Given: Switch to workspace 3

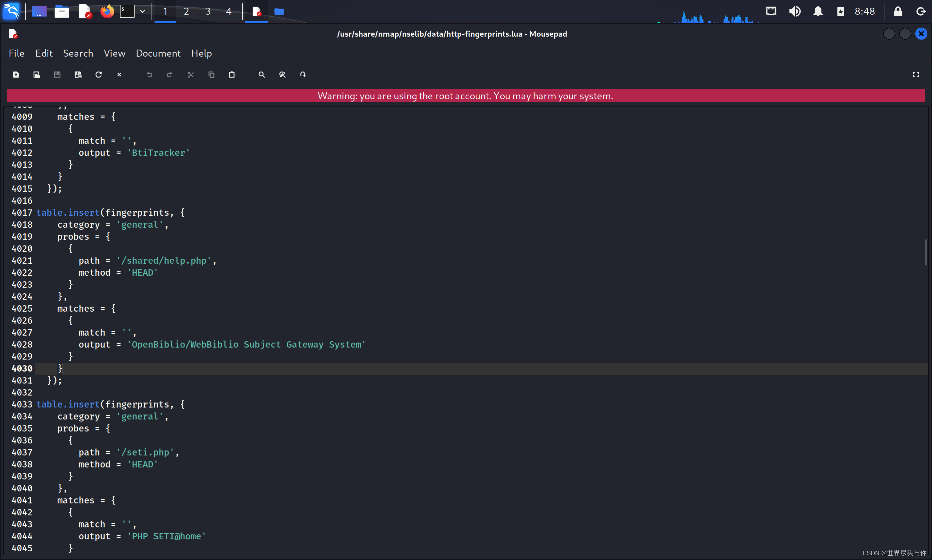Looking at the screenshot, I should pos(208,11).
